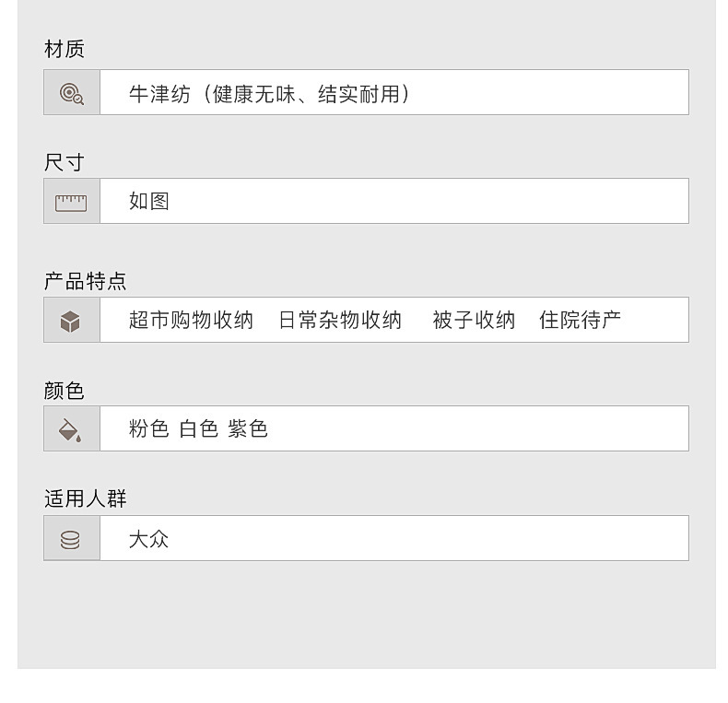Choose the 白色 color option
Viewport: 728px width, 703px height.
click(x=198, y=429)
